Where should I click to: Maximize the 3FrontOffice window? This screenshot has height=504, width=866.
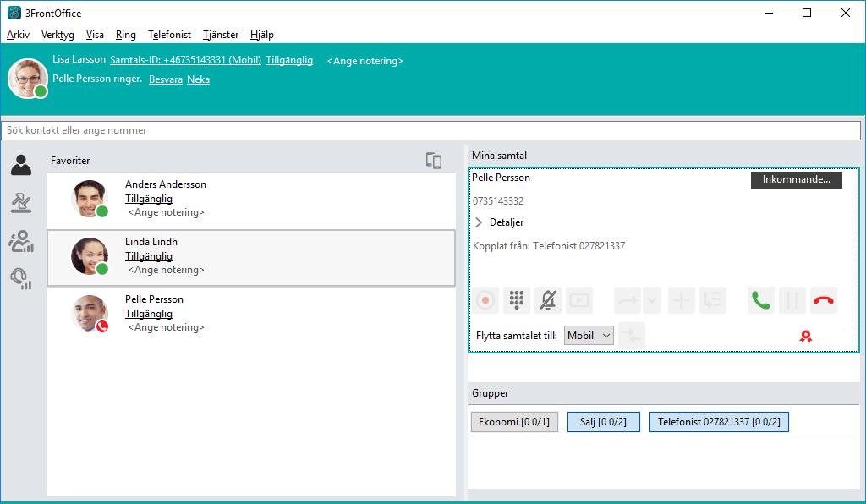pos(807,13)
